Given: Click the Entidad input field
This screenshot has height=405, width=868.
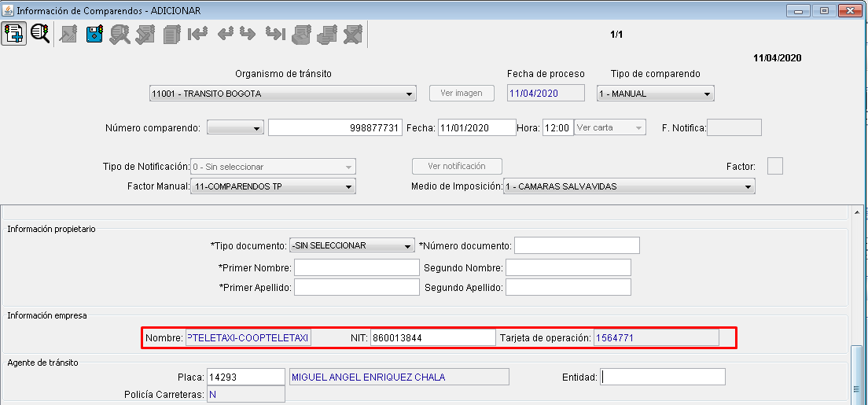Looking at the screenshot, I should tap(663, 377).
